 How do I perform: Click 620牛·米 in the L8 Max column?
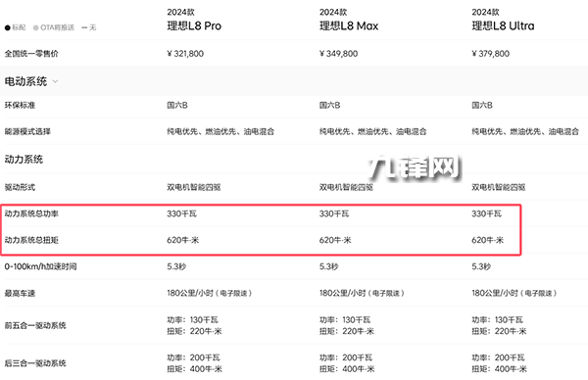pos(335,240)
